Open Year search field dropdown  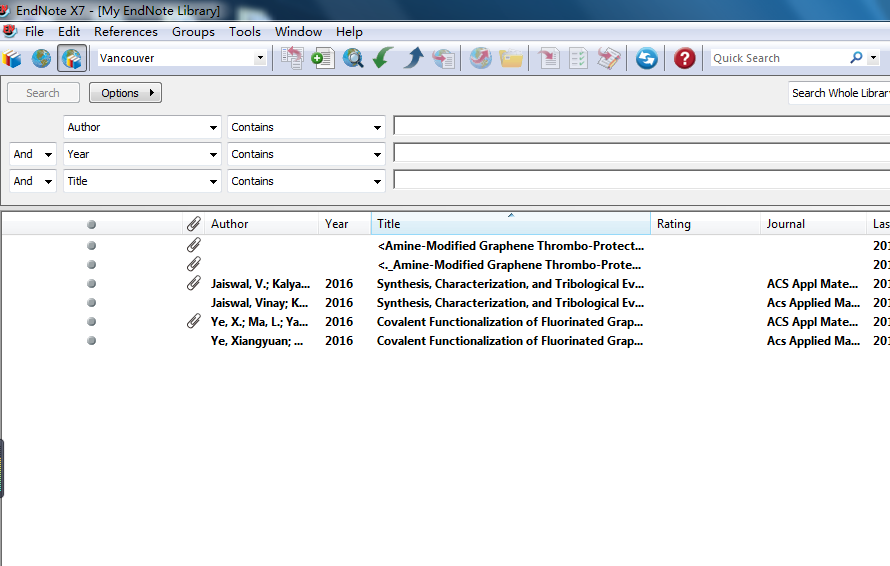[213, 154]
